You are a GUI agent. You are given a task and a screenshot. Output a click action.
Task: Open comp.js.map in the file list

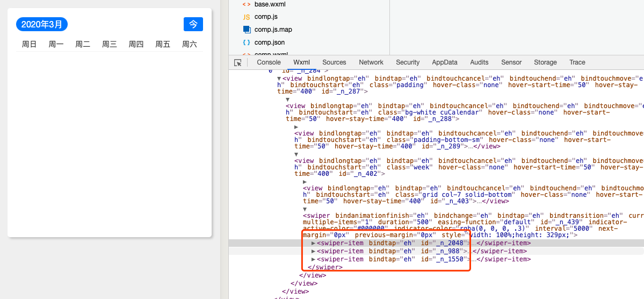[x=273, y=30]
